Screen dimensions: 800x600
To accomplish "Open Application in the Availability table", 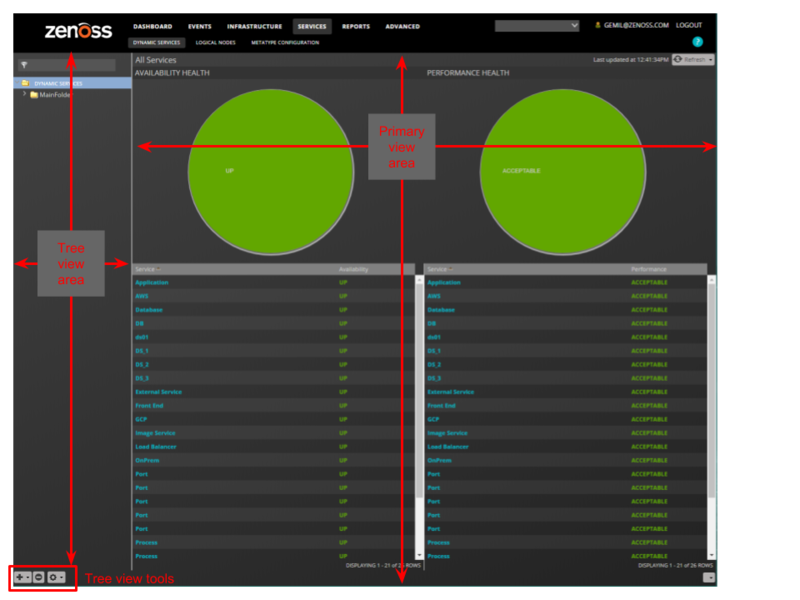I will [152, 282].
